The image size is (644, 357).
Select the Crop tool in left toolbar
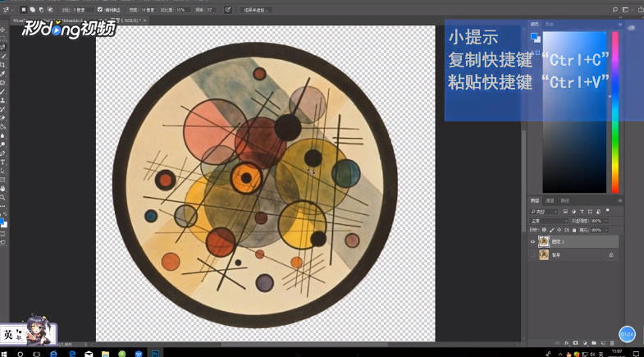[x=2, y=65]
